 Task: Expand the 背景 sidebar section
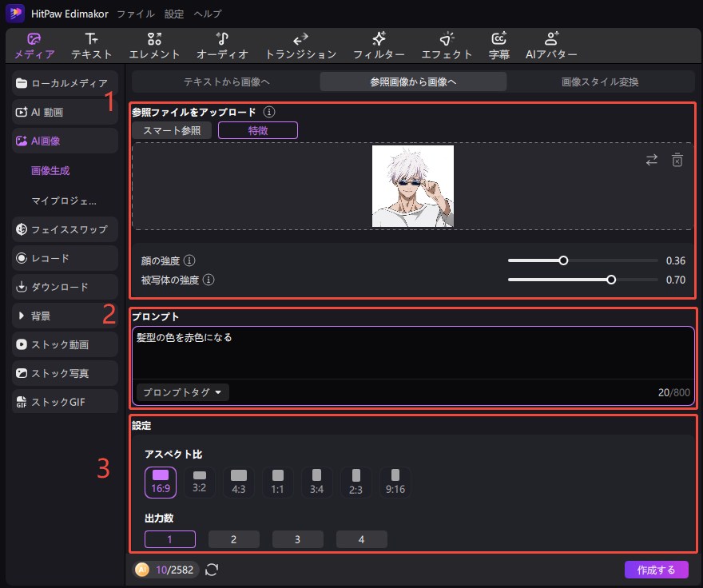tap(65, 316)
